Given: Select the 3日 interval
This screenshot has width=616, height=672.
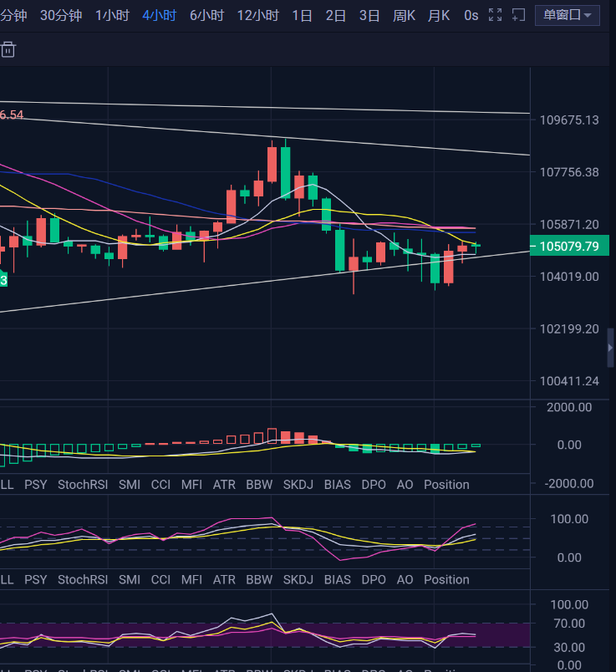Looking at the screenshot, I should coord(369,15).
